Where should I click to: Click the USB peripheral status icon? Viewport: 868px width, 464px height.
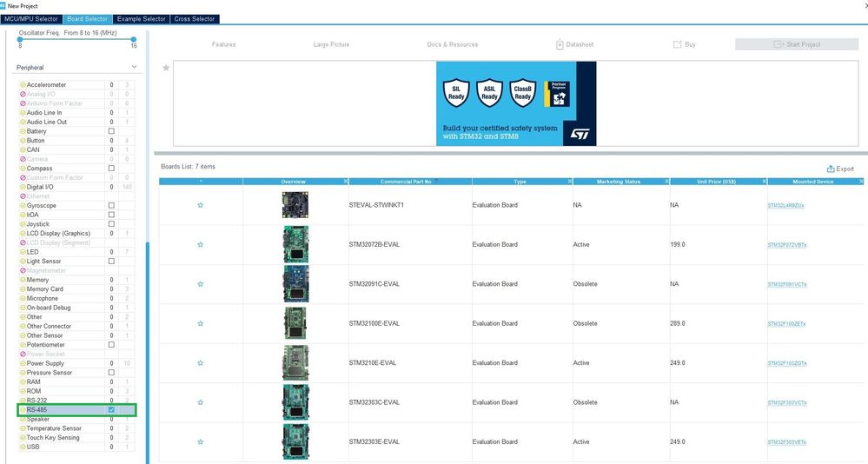pos(23,447)
